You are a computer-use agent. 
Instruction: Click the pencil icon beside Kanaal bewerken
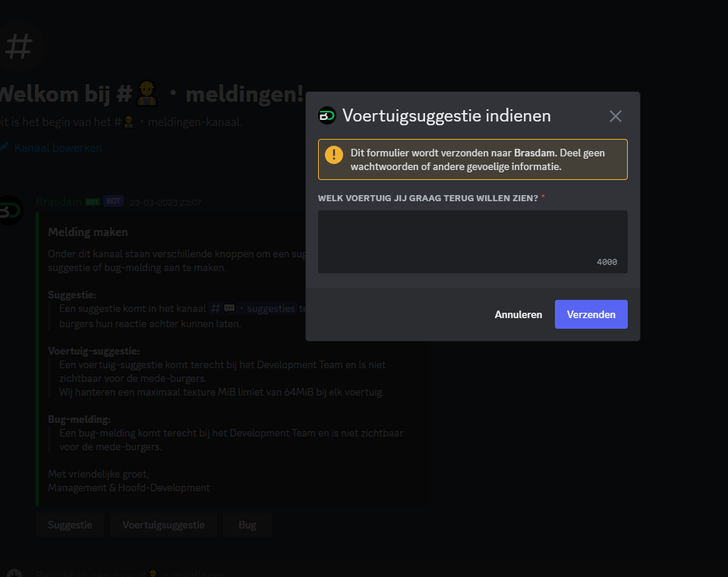(x=5, y=147)
